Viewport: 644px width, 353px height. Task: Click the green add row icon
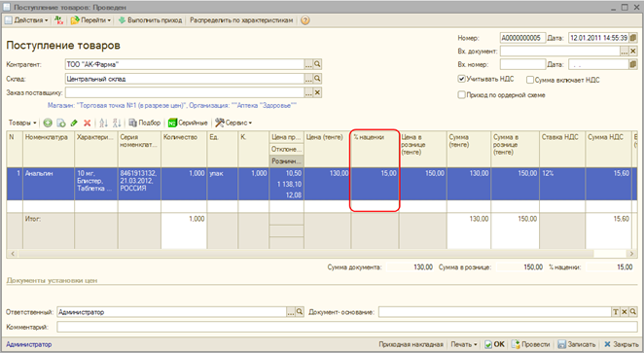tap(48, 123)
